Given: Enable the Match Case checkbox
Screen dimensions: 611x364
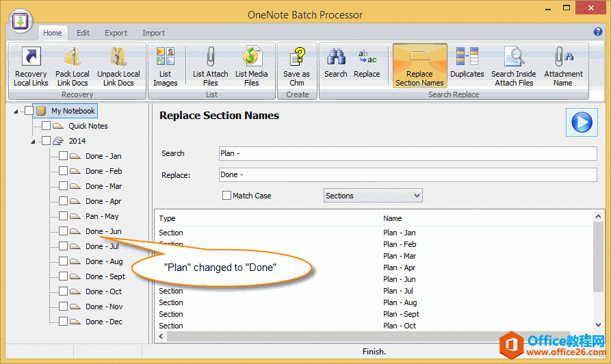Looking at the screenshot, I should coord(227,196).
